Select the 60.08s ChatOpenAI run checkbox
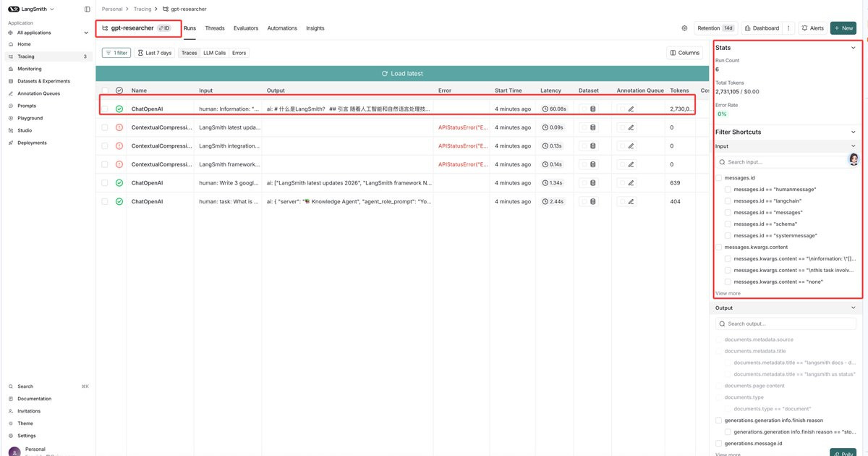This screenshot has height=456, width=868. click(105, 109)
